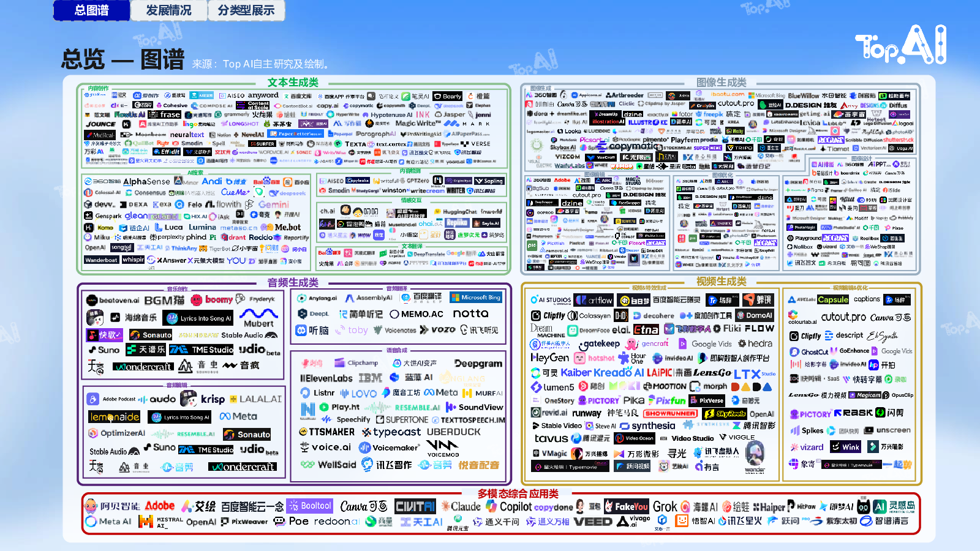Screen dimensions: 980x551
Task: Click the AlphaSense logo
Action: [146, 181]
